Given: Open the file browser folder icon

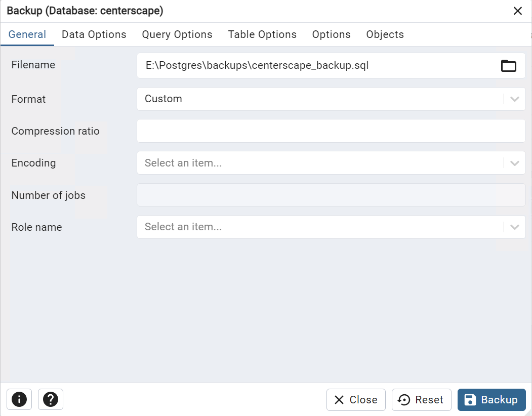Looking at the screenshot, I should pyautogui.click(x=508, y=66).
